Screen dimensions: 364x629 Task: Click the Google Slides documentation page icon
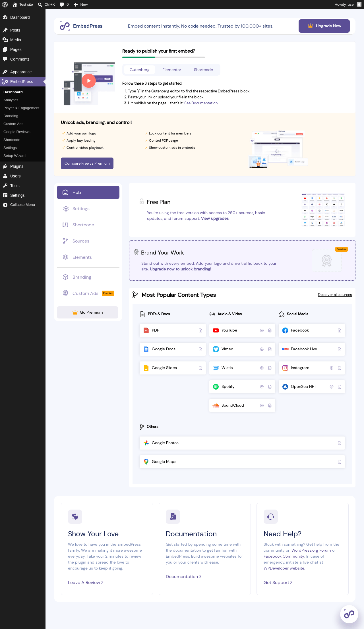coord(200,368)
